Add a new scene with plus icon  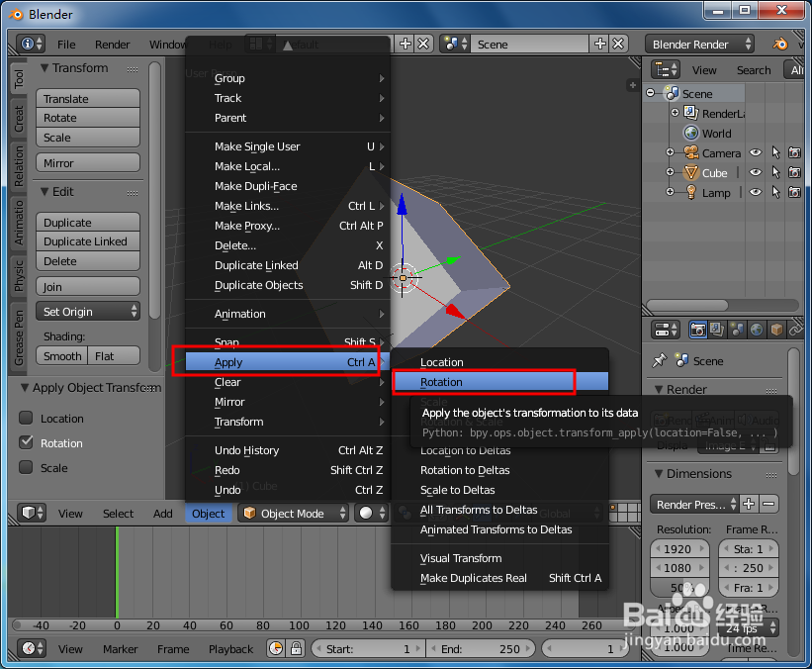(600, 45)
